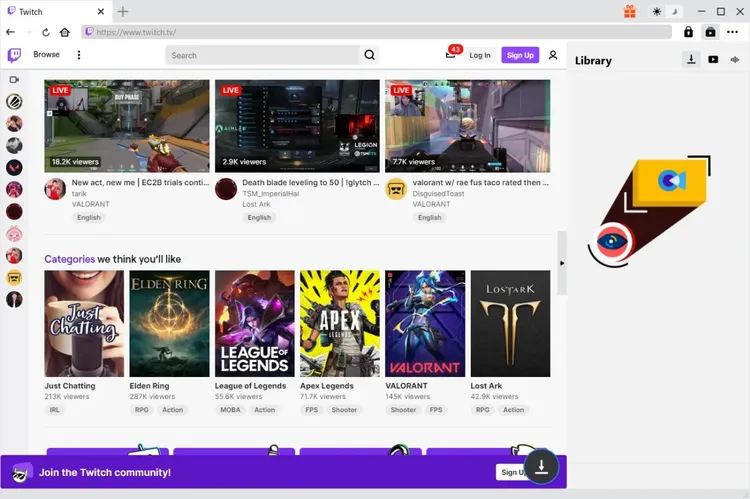Viewport: 750px width, 499px height.
Task: Switch to the Library video tab icon
Action: coord(713,60)
